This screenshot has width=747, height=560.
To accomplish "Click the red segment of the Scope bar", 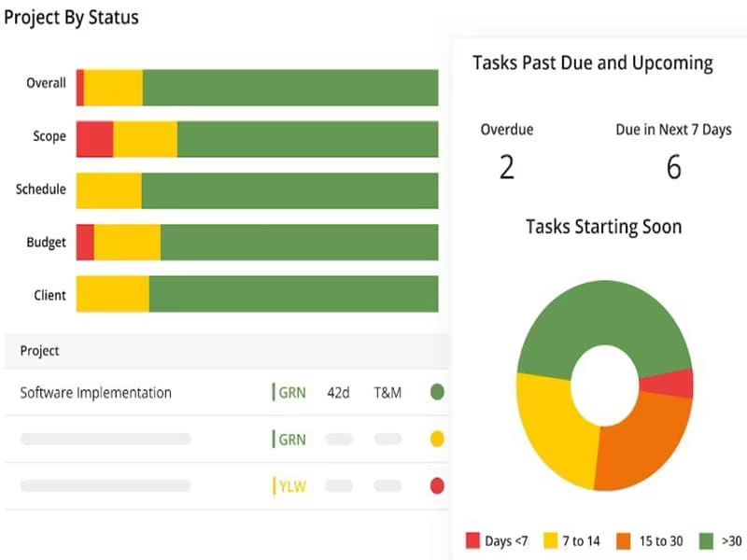I will point(95,139).
